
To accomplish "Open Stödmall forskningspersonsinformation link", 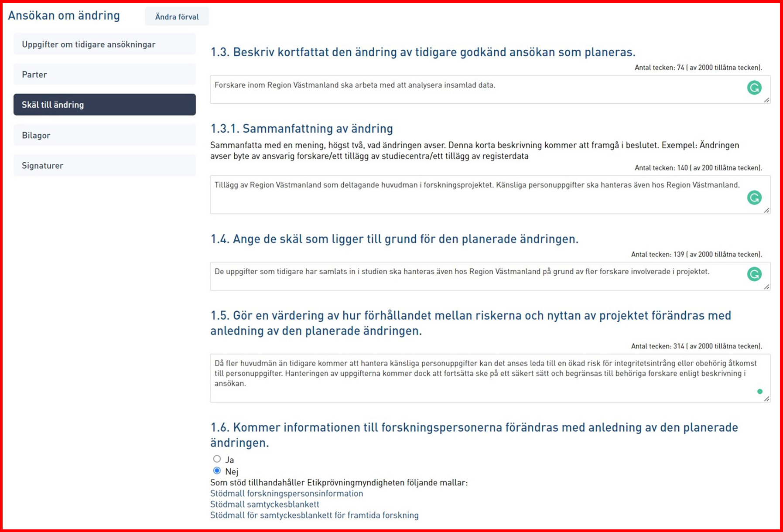I will click(x=287, y=493).
